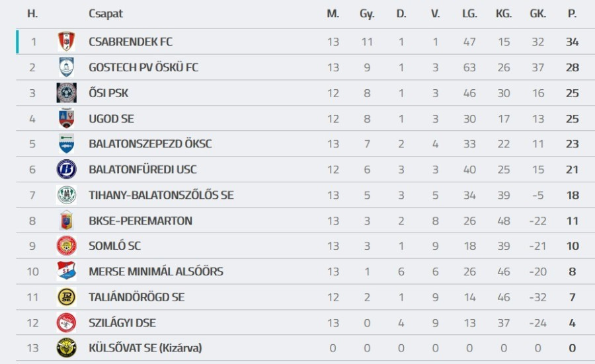
Task: Click the P. points column header
Action: click(x=572, y=13)
